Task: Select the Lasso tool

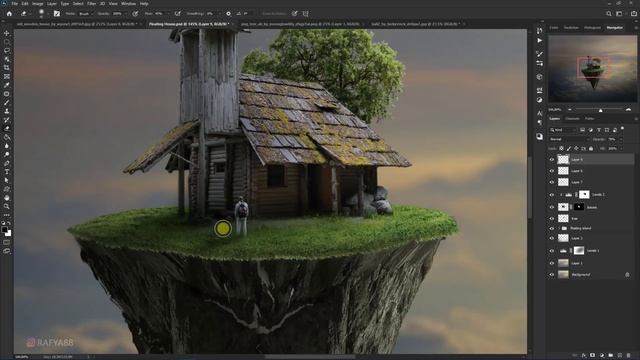Action: tap(7, 51)
